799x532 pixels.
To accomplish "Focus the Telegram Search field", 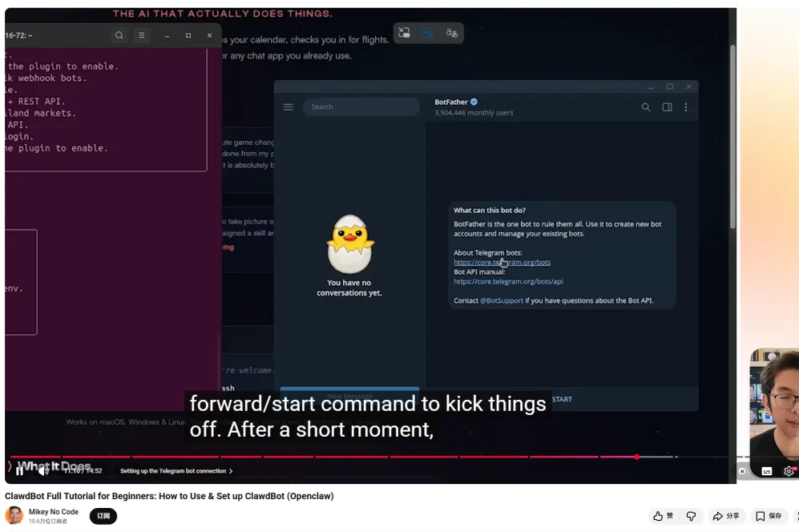I will point(361,107).
